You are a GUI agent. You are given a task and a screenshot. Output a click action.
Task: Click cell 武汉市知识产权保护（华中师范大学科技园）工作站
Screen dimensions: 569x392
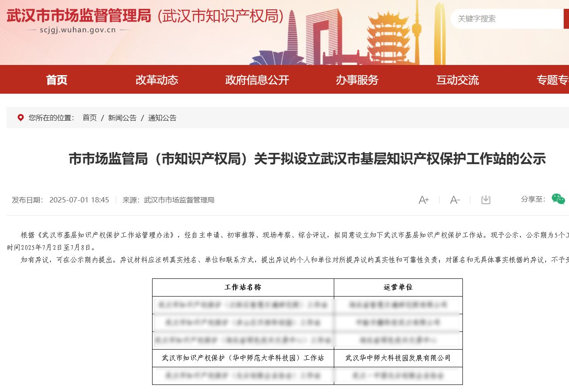click(x=243, y=358)
